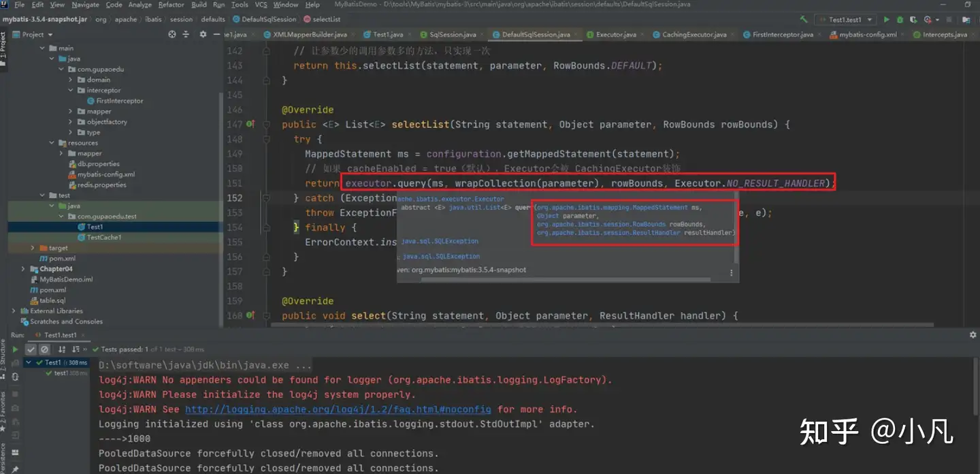Switch to Executor.java tab

point(616,34)
